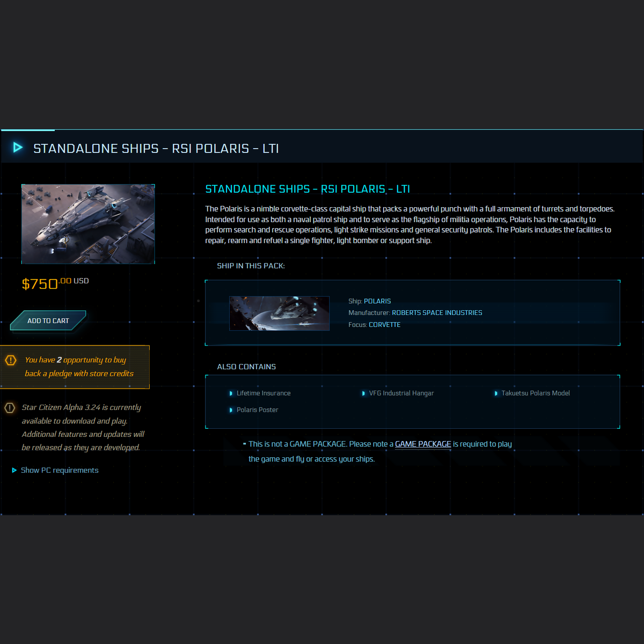Click ADD TO CART
The image size is (644, 644).
48,320
